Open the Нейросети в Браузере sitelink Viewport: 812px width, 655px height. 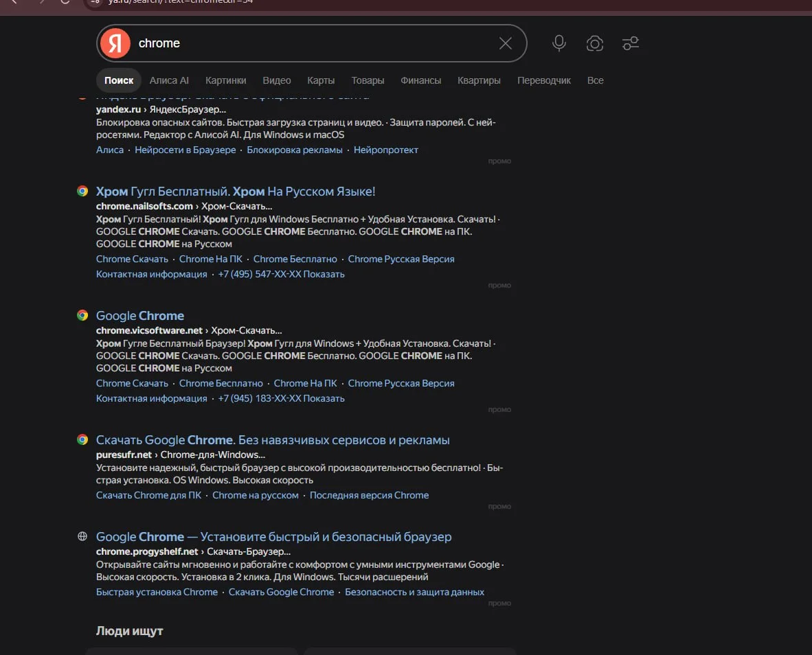point(185,150)
